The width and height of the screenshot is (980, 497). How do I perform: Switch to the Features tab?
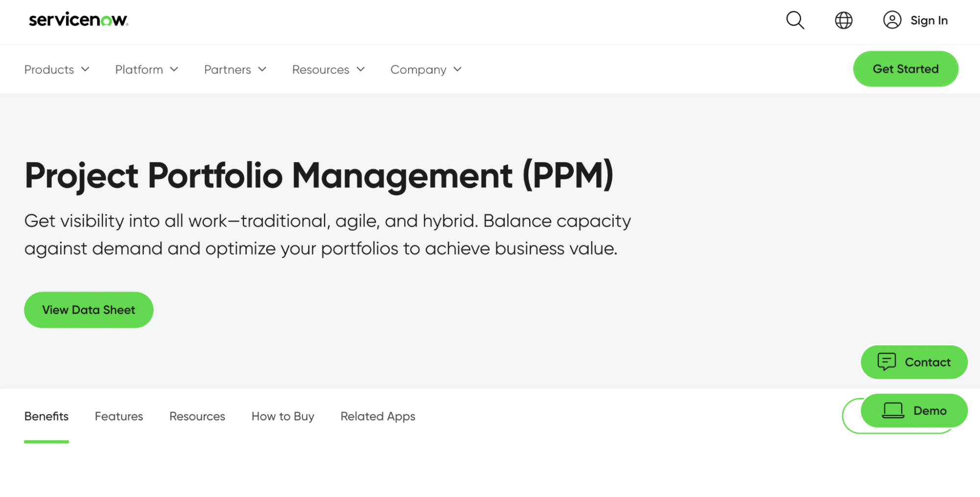pos(119,416)
